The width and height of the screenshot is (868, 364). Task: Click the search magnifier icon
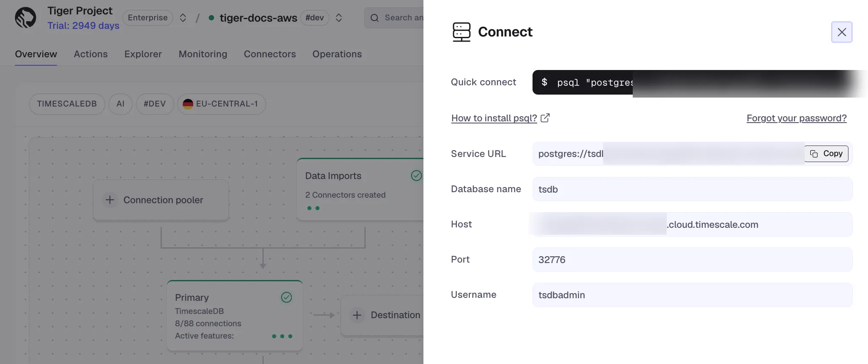375,18
